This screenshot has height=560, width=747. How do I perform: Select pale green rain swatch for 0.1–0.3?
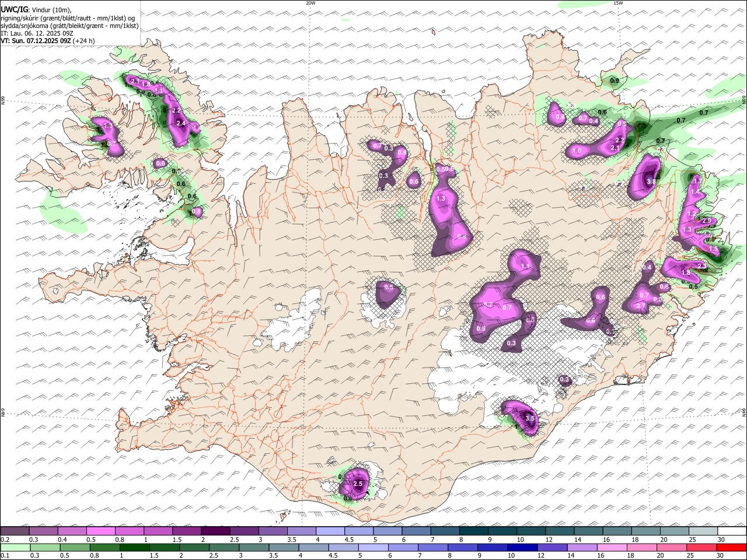pos(15,547)
